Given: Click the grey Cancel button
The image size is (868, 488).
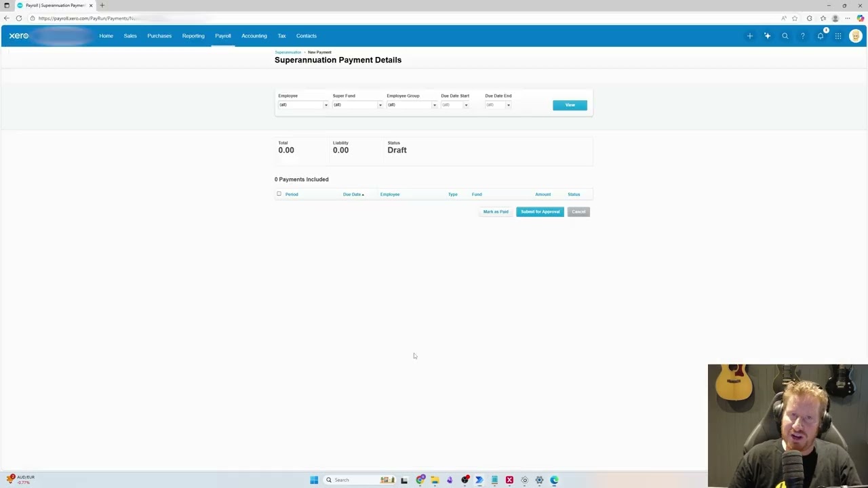Looking at the screenshot, I should point(578,211).
